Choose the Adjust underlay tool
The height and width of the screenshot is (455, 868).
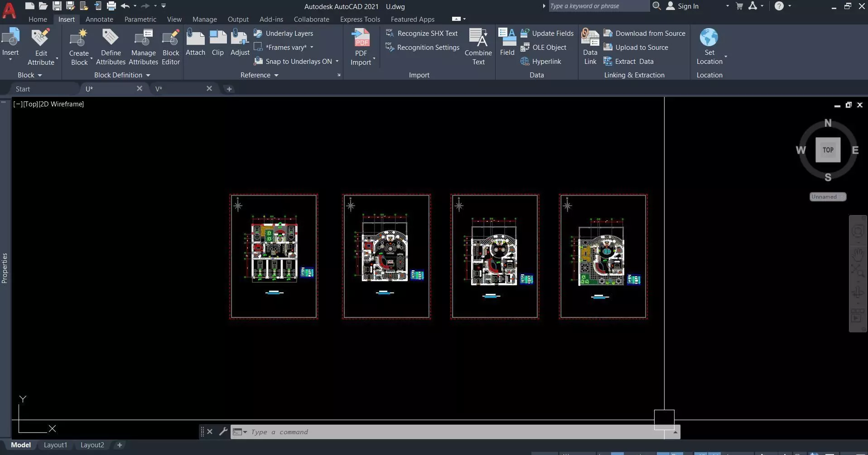pyautogui.click(x=240, y=42)
